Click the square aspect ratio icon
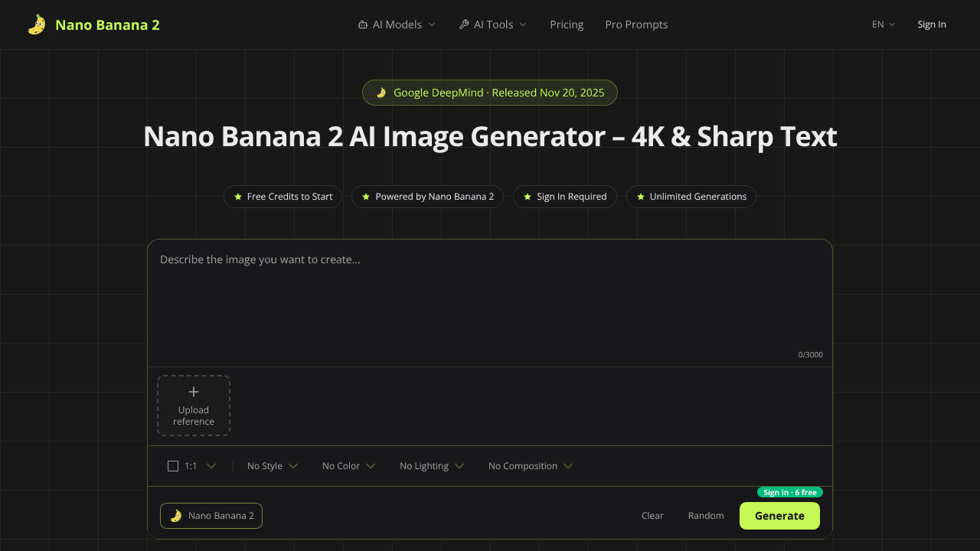Screen dimensions: 980x551 [x=173, y=466]
